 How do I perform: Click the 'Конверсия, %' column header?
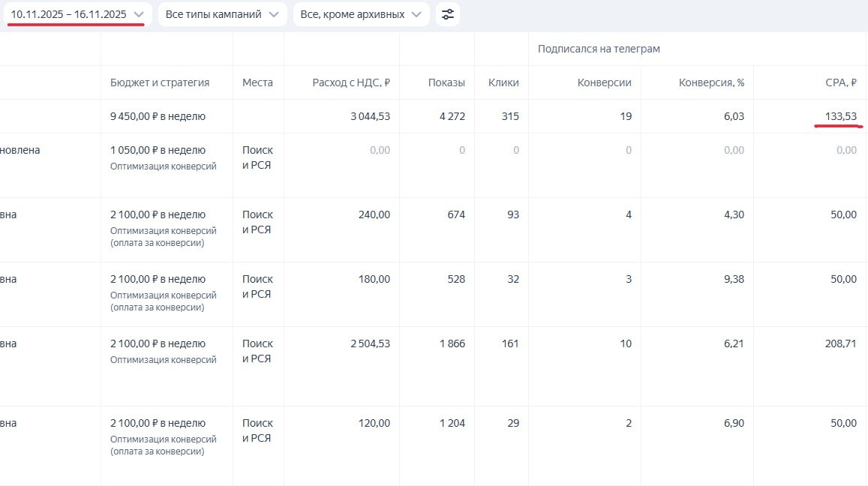click(x=711, y=82)
